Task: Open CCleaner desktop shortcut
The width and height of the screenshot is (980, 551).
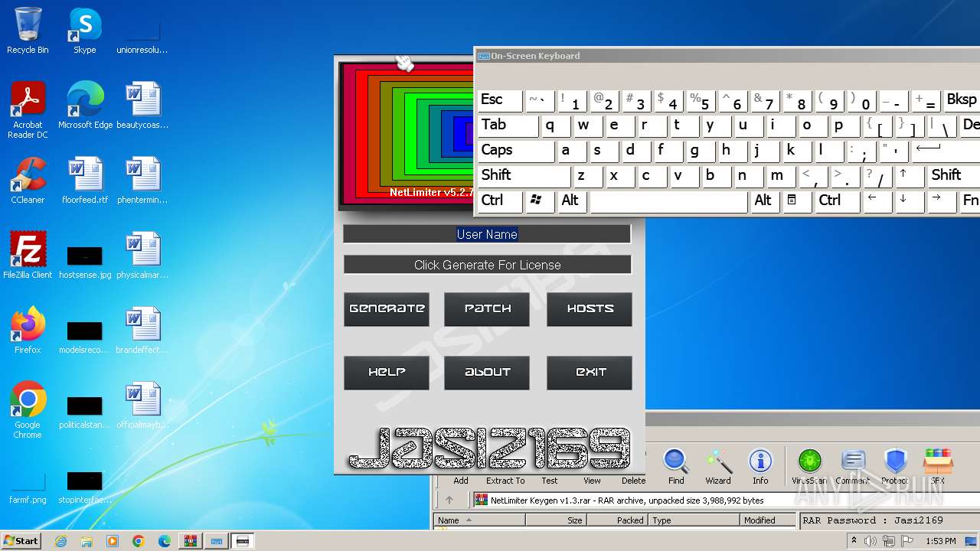Action: (x=28, y=181)
